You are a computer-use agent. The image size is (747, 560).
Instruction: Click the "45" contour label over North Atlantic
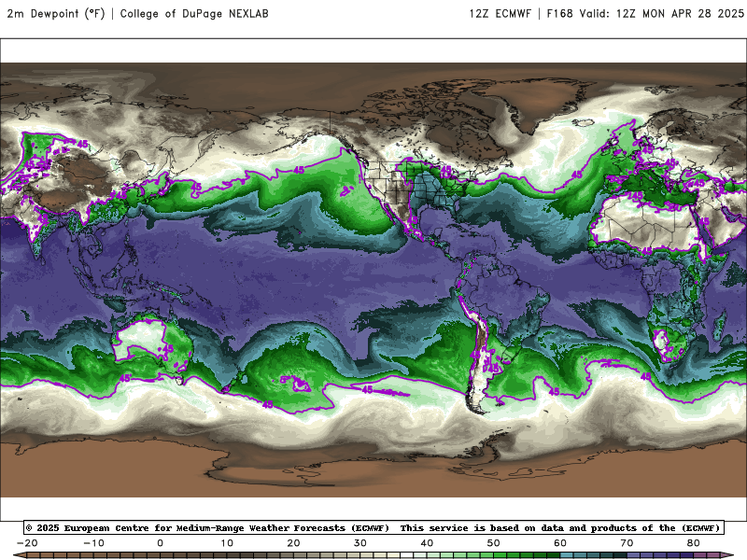[576, 175]
